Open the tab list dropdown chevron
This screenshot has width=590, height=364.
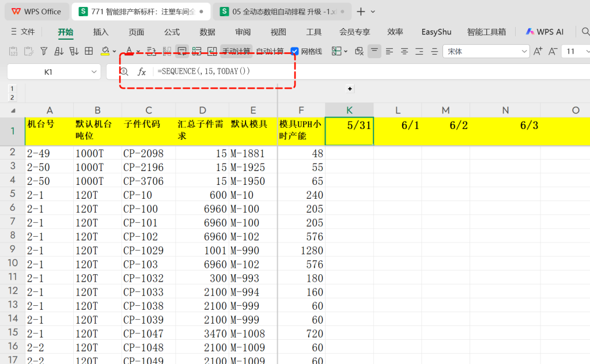[373, 12]
